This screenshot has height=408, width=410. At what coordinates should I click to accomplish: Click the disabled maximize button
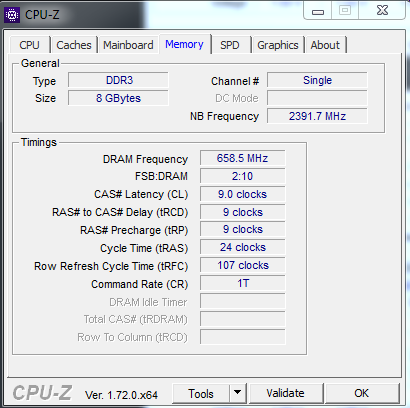point(345,11)
